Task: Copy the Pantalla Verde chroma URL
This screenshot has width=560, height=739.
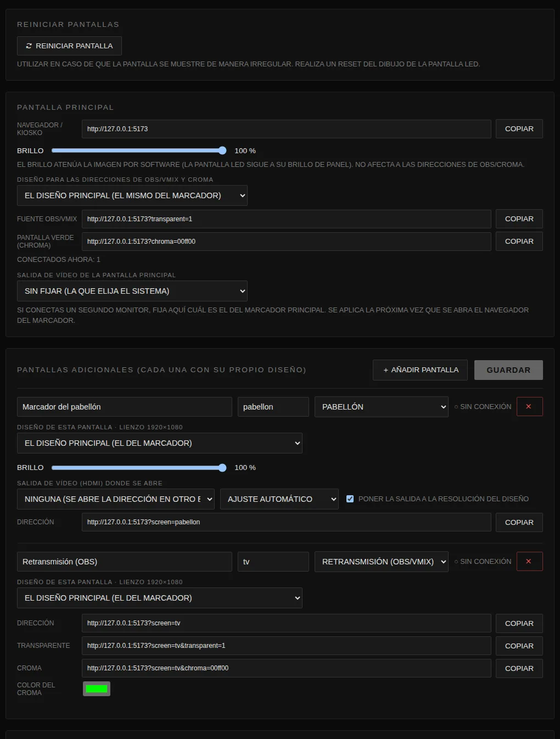Action: (519, 242)
